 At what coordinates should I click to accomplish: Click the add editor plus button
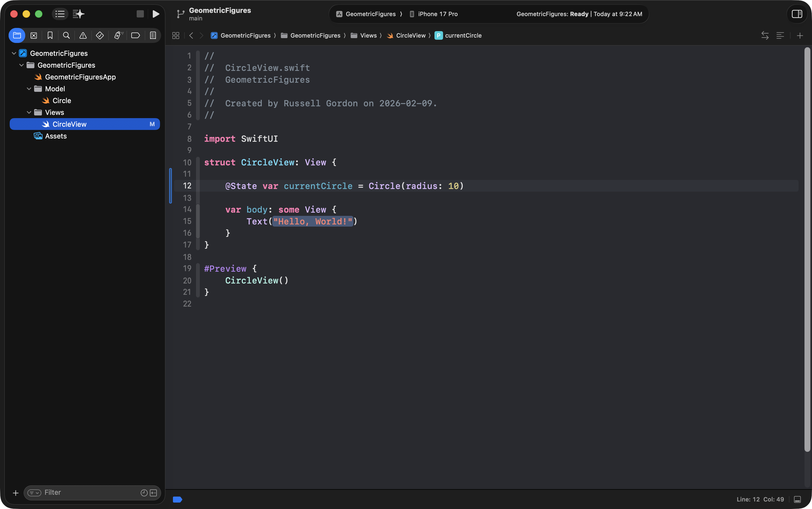point(800,35)
